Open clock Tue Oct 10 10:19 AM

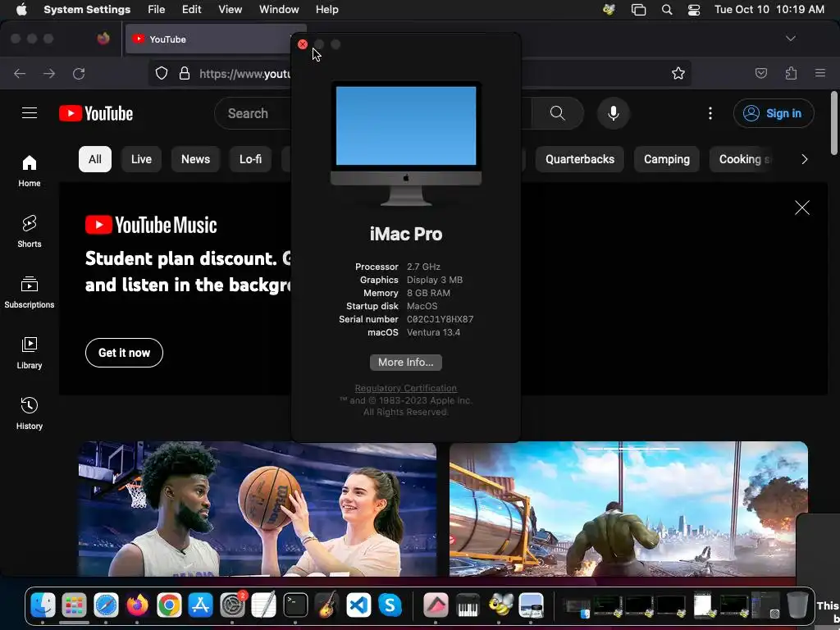pyautogui.click(x=769, y=10)
